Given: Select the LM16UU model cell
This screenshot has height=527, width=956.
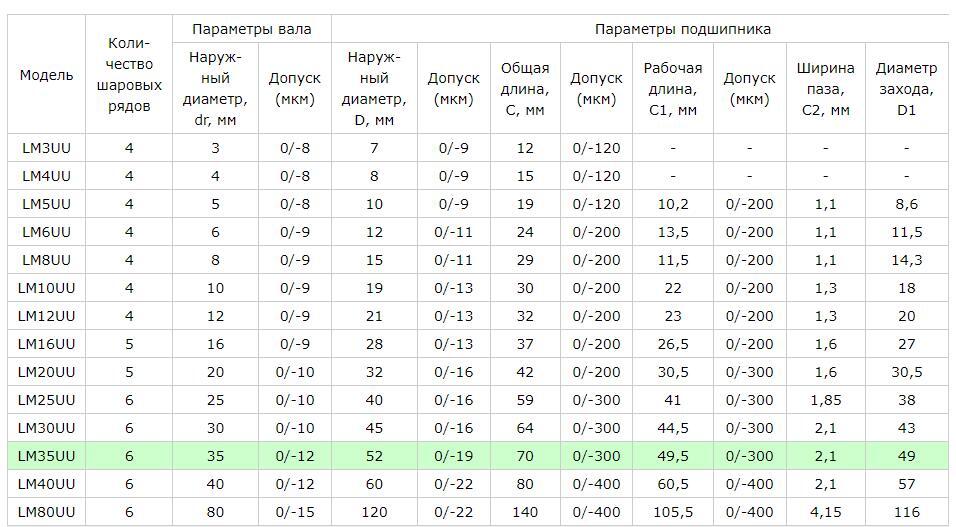Looking at the screenshot, I should pyautogui.click(x=47, y=344).
